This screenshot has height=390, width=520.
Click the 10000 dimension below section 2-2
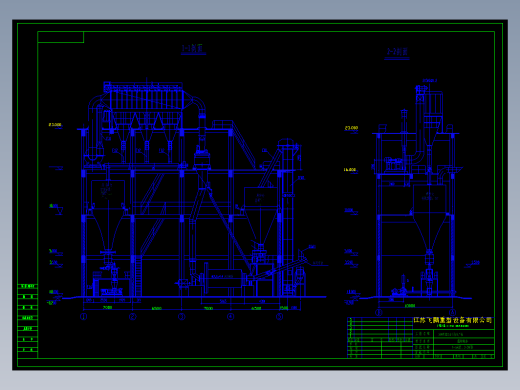pos(410,306)
